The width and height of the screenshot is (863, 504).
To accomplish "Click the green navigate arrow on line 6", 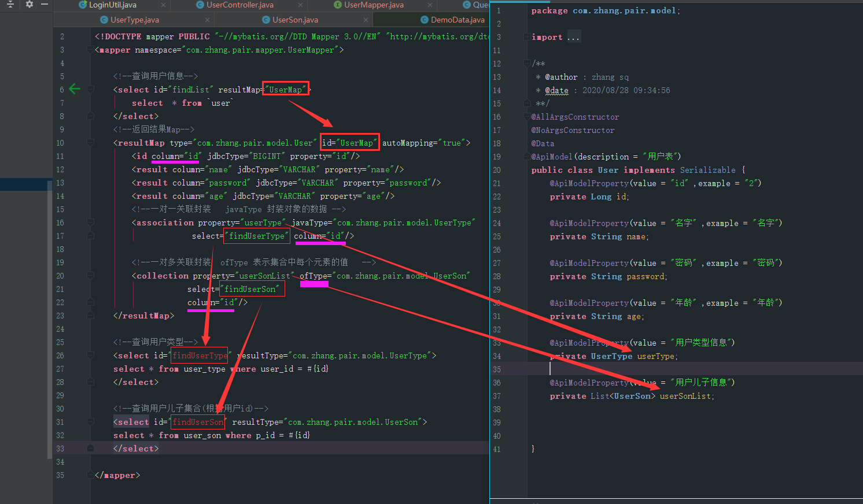I will tap(75, 88).
